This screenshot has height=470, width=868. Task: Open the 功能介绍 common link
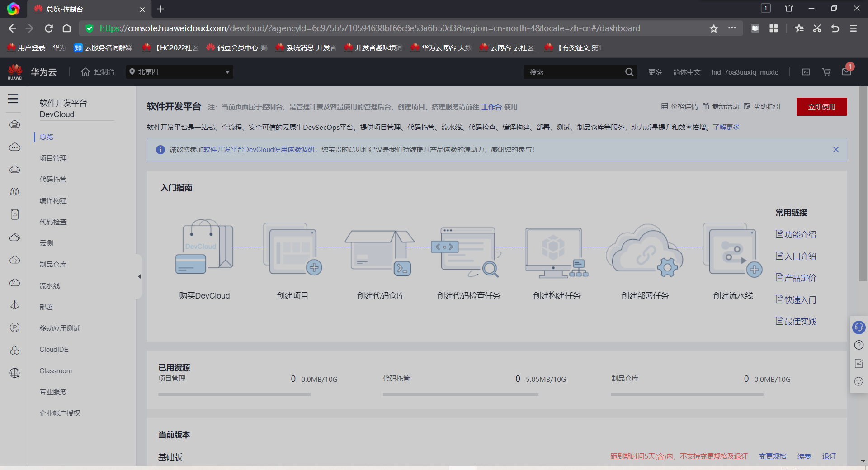tap(796, 234)
